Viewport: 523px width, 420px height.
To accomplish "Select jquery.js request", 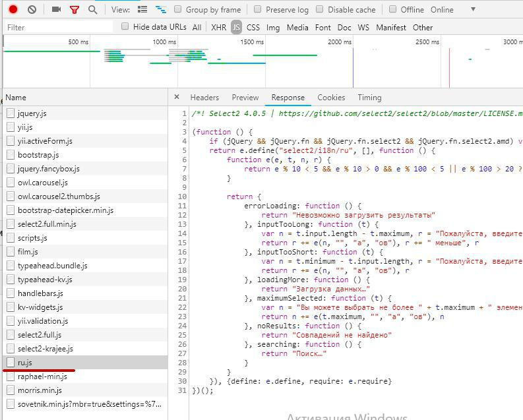I will [x=85, y=113].
